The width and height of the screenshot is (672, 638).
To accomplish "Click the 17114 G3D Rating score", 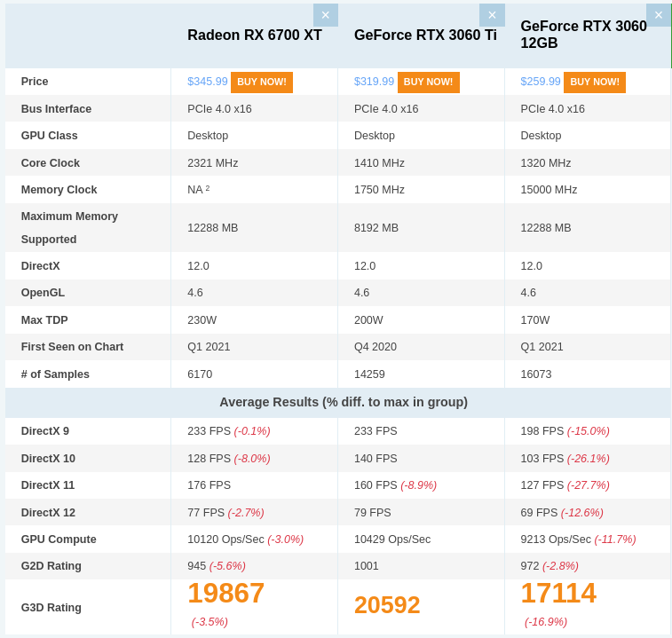I will (558, 594).
